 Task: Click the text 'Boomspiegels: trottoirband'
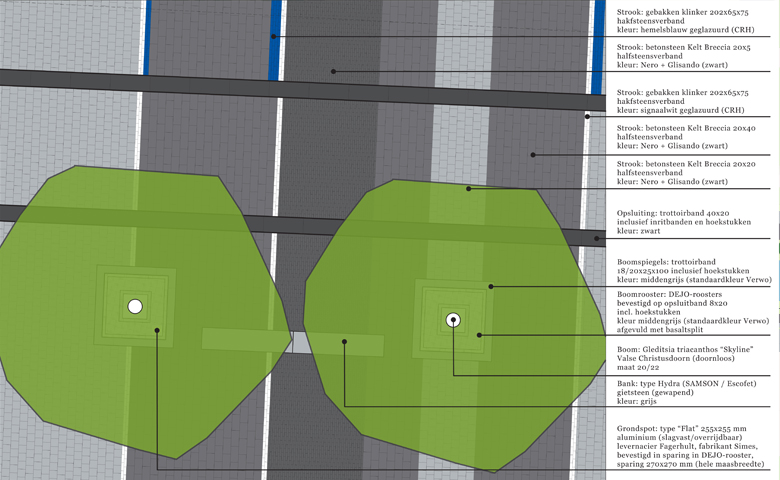666,262
